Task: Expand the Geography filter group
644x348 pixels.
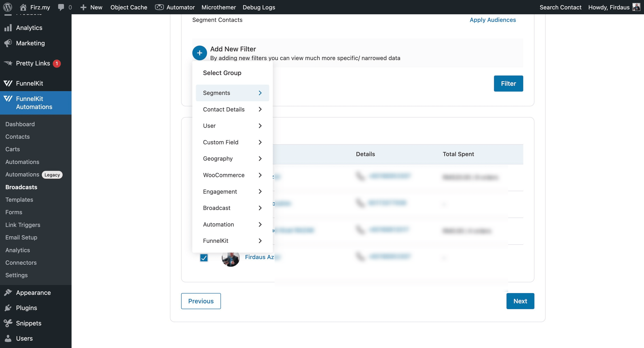Action: tap(232, 159)
